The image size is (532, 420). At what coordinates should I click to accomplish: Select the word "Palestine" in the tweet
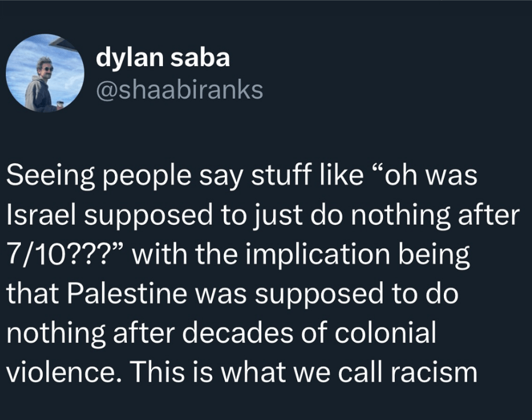(126, 293)
